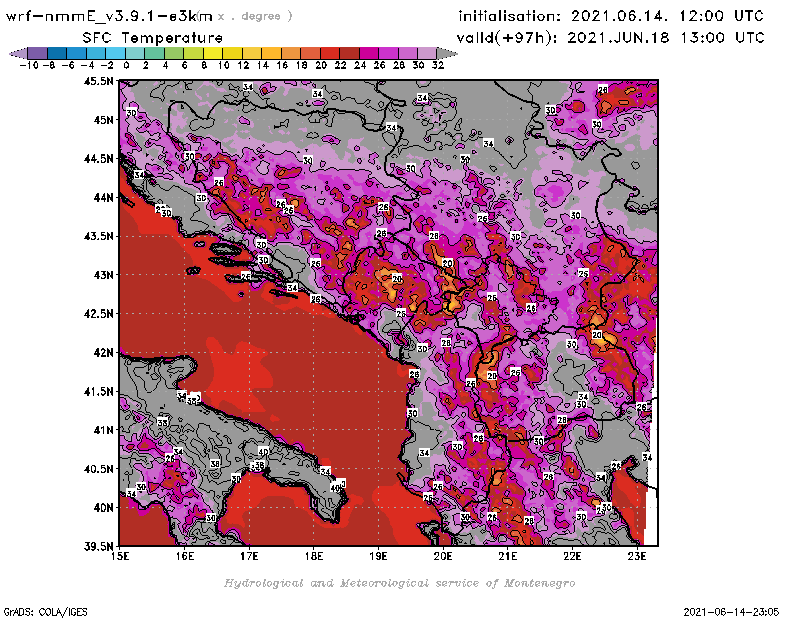This screenshot has width=800, height=618.
Task: Click the red 20 to 22 legend swatch
Action: (x=330, y=53)
